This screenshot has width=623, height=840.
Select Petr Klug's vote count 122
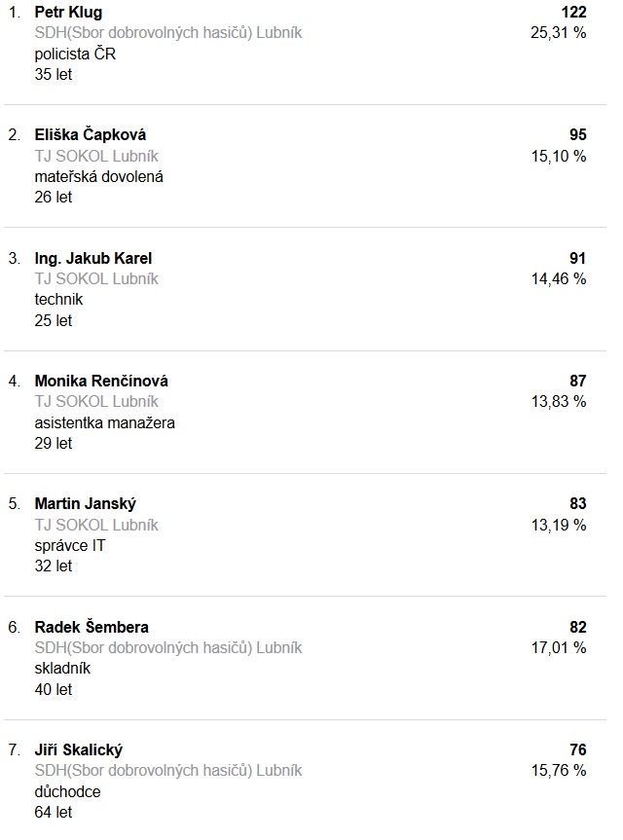574,12
